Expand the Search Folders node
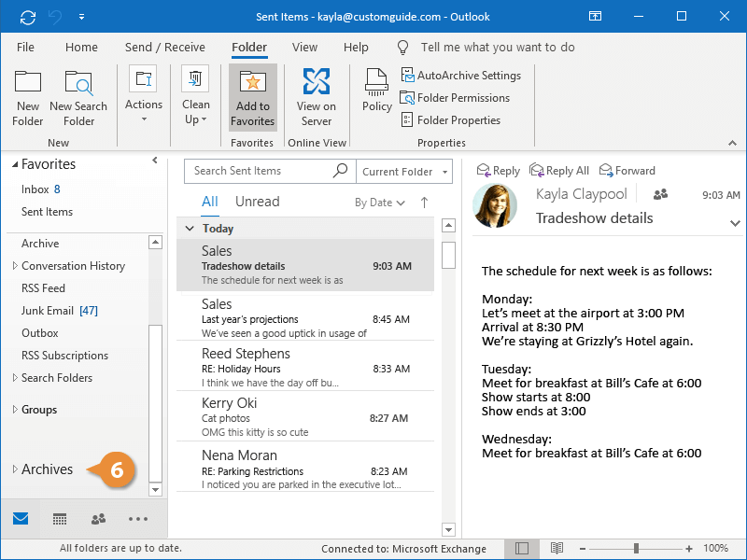Viewport: 747px width, 560px height. tap(15, 378)
